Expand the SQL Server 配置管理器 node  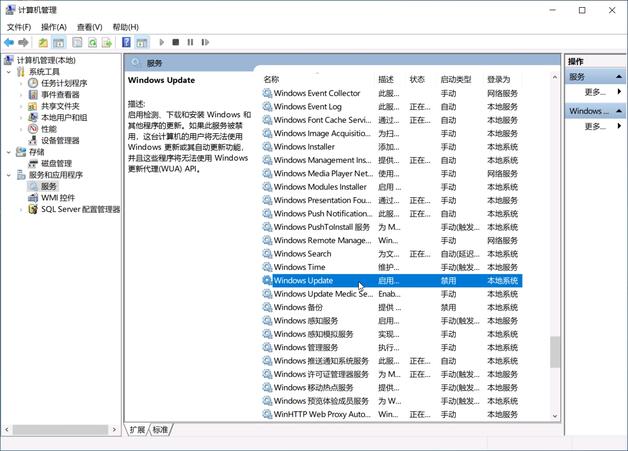21,210
